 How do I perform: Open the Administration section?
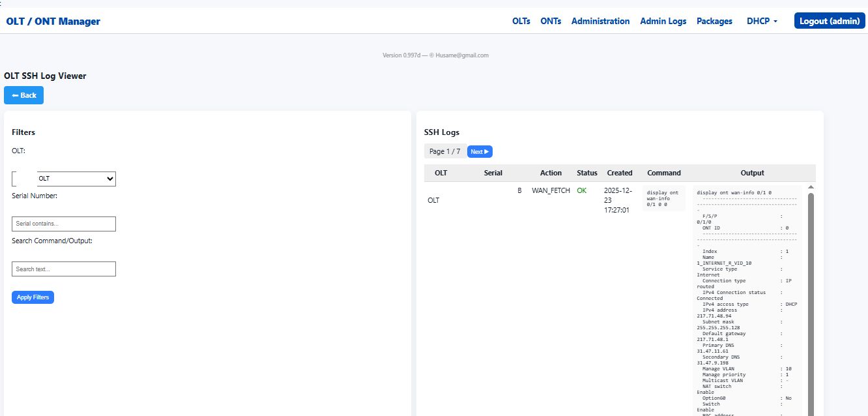600,22
